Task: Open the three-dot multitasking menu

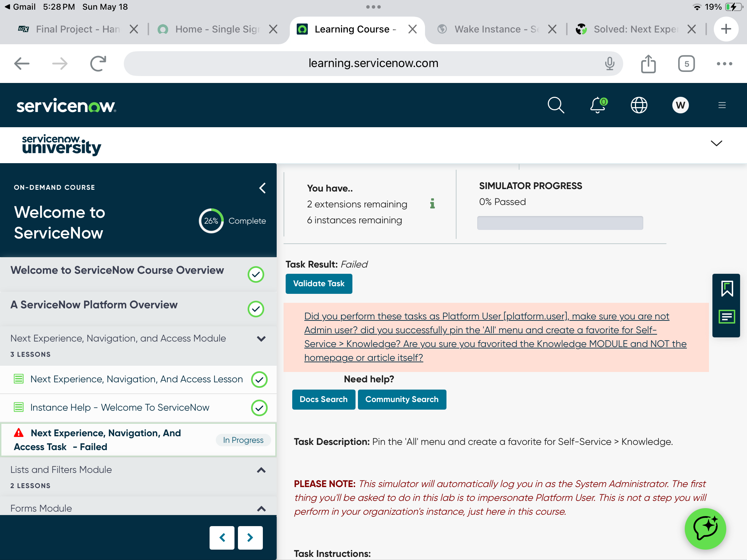Action: tap(373, 7)
